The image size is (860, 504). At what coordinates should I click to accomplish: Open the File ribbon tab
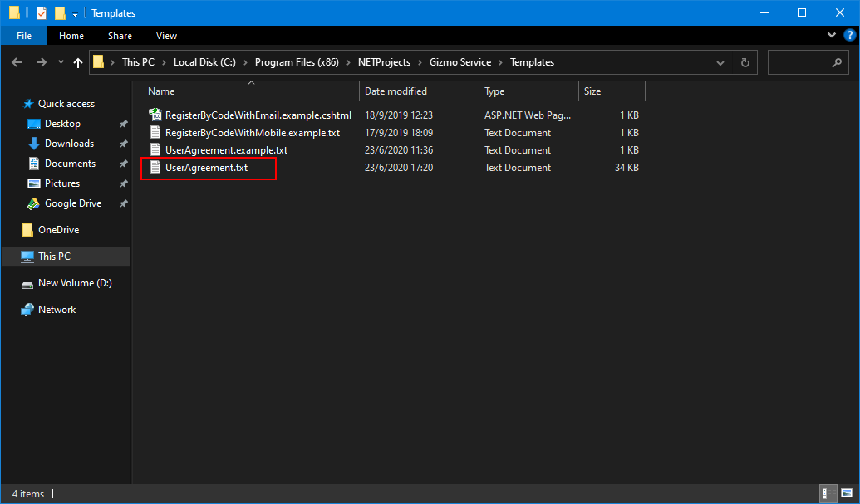coord(23,36)
